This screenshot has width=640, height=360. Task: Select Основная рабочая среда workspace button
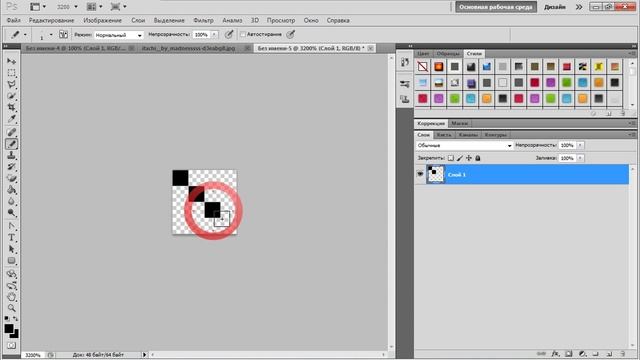click(x=496, y=7)
